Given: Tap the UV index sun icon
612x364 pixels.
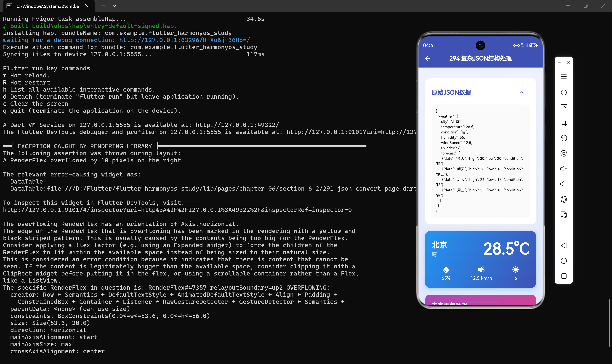Looking at the screenshot, I should click(x=516, y=270).
